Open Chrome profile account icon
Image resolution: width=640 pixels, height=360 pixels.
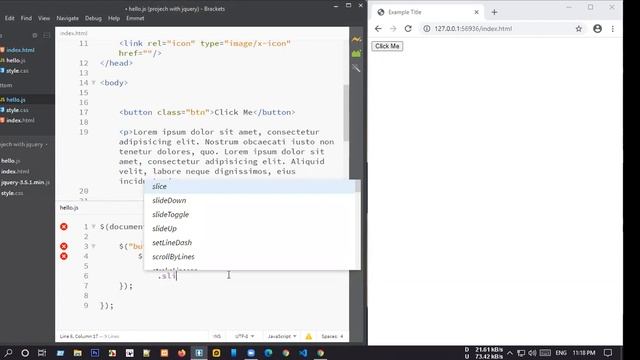598,29
